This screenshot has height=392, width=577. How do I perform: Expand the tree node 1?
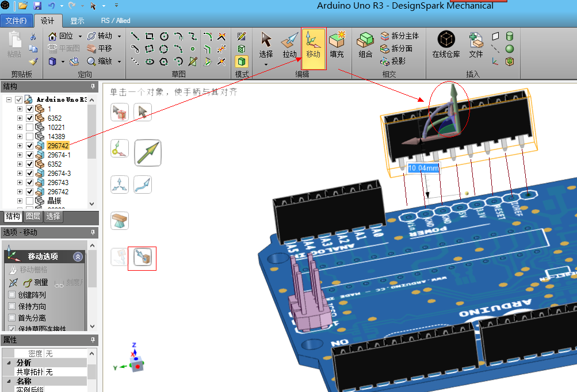[20, 109]
